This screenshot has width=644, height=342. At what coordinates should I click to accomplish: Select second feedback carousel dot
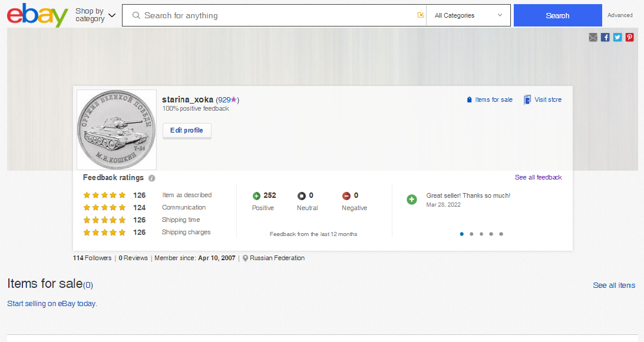(x=471, y=234)
